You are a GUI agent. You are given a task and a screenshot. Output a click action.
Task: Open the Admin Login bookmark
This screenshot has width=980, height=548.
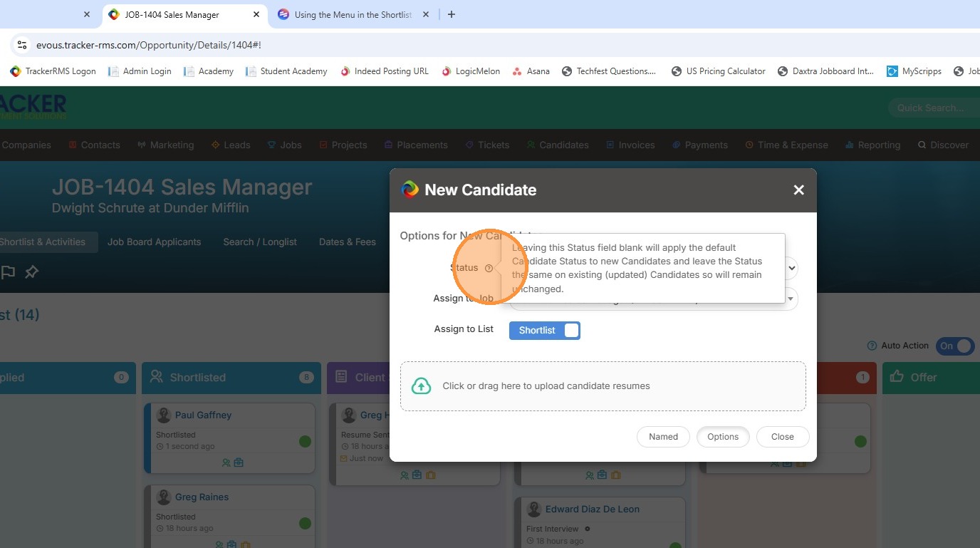[x=140, y=71]
